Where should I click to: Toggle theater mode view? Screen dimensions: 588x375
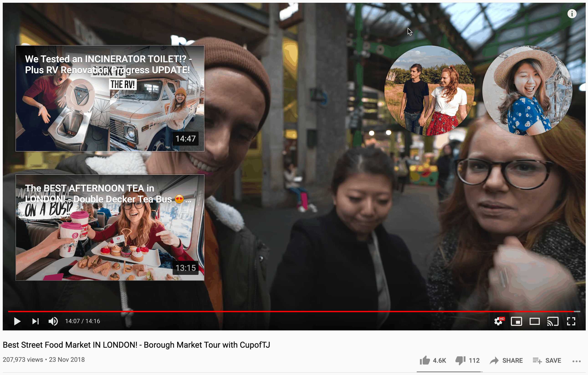534,321
